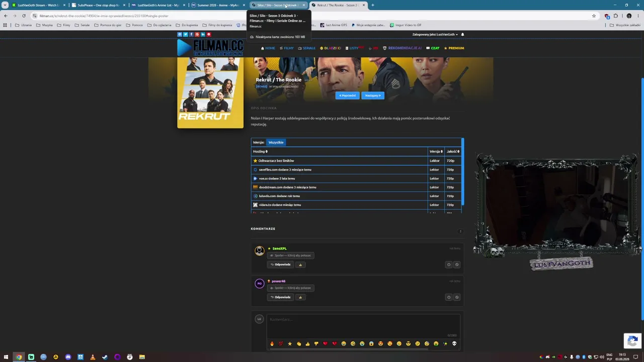Open PREMIUM in the site menu
Viewport: 644px width, 362px height.
pyautogui.click(x=454, y=48)
